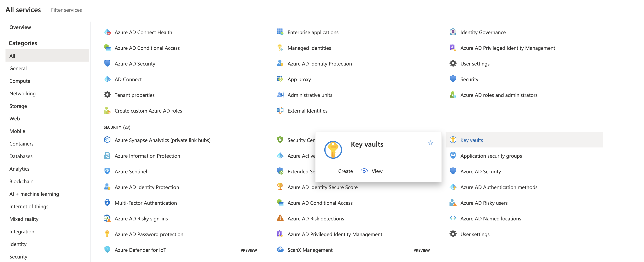
Task: Click the Identity Governance icon
Action: 453,32
